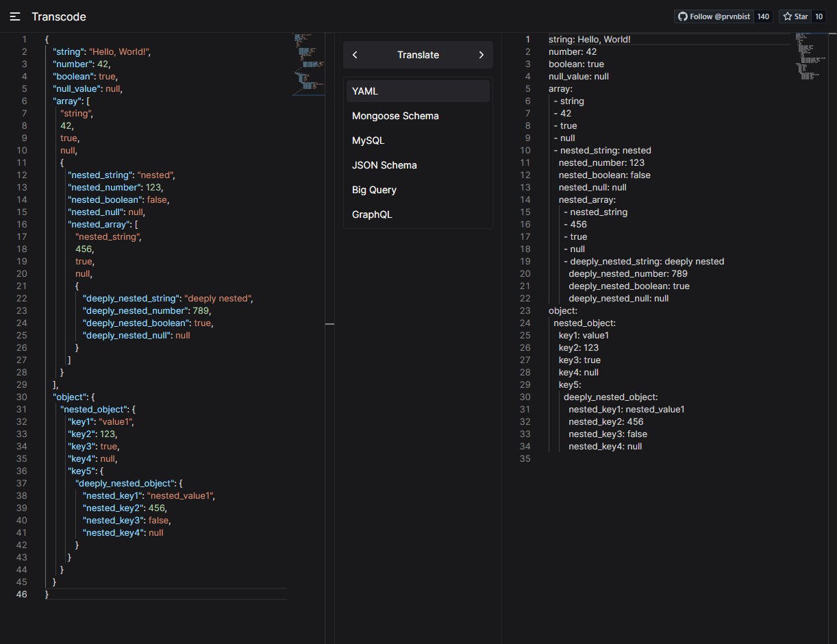Open the 140 followers count link
Image resolution: width=837 pixels, height=644 pixels.
pyautogui.click(x=763, y=16)
